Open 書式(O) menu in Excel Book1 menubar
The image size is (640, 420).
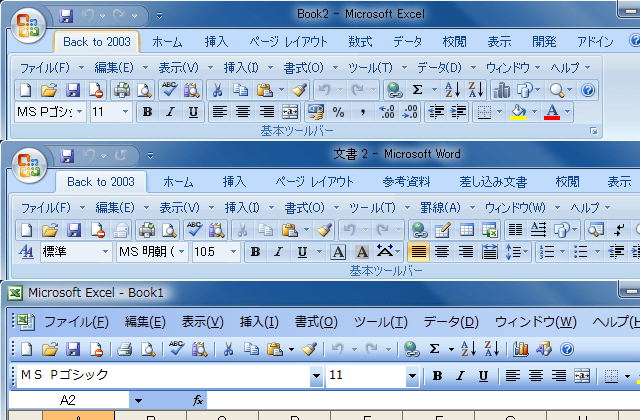click(316, 322)
